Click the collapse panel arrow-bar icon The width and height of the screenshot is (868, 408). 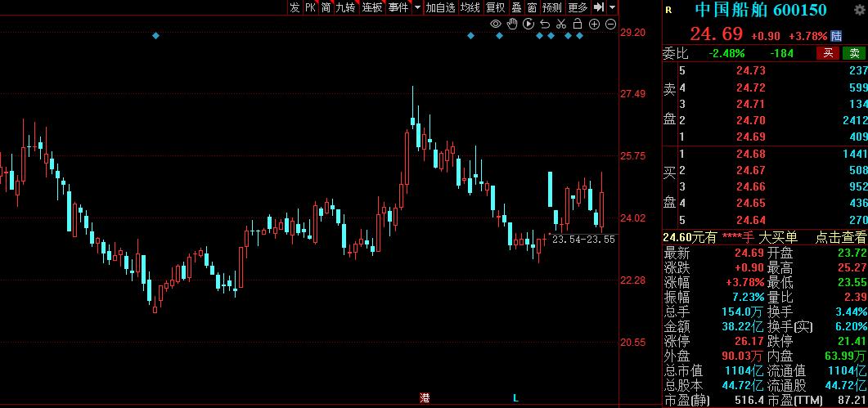coord(599,7)
